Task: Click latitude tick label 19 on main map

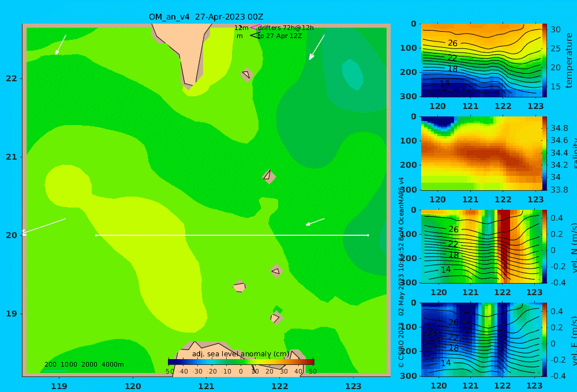Action: [x=12, y=314]
